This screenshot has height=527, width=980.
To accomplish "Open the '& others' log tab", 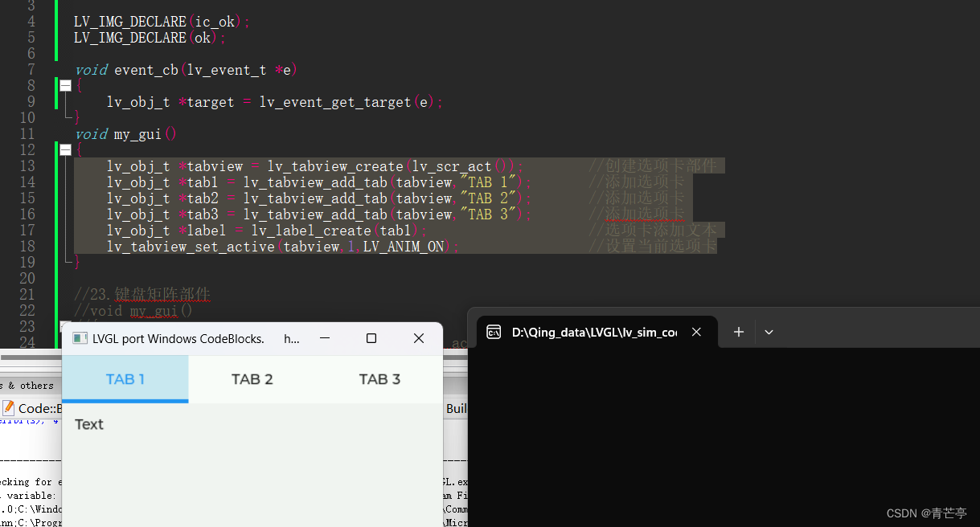I will [x=31, y=385].
